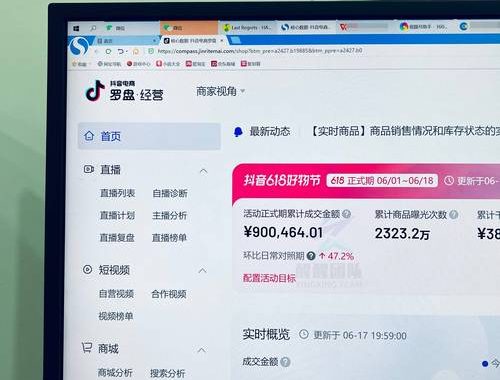Click the compass URL address bar

260,51
